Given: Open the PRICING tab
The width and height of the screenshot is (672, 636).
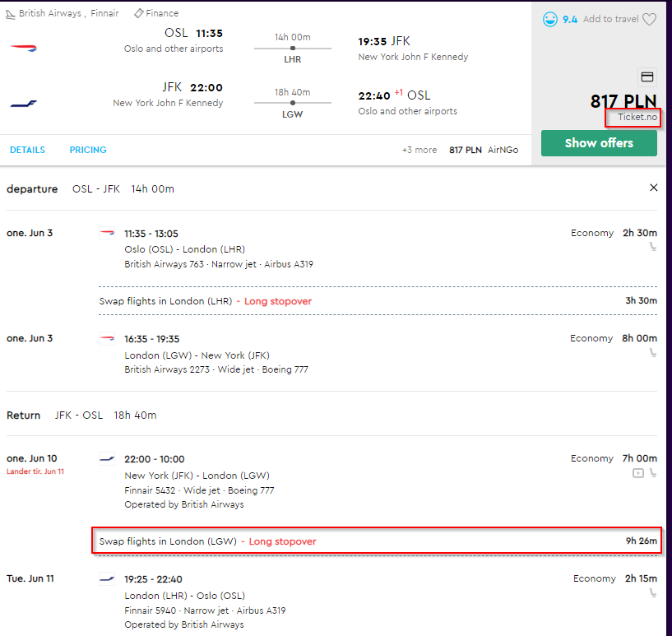Looking at the screenshot, I should pyautogui.click(x=88, y=150).
